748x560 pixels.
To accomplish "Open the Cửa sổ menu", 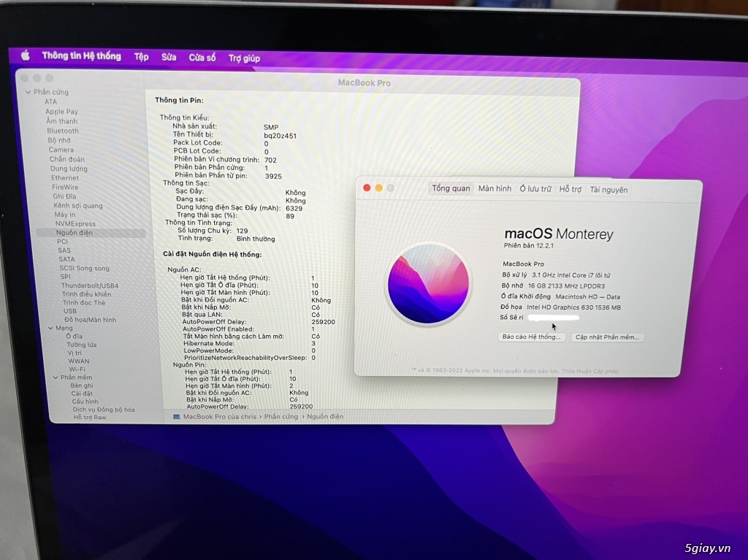I will click(202, 58).
